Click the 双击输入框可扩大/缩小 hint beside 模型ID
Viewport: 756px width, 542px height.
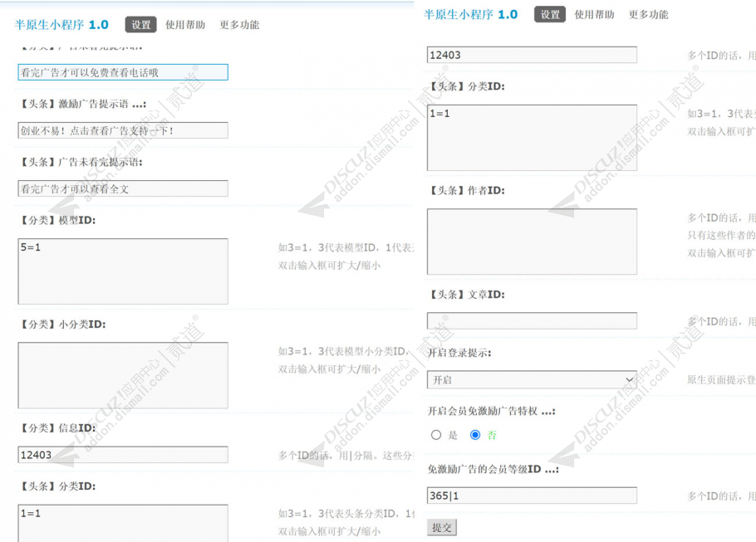pos(329,266)
